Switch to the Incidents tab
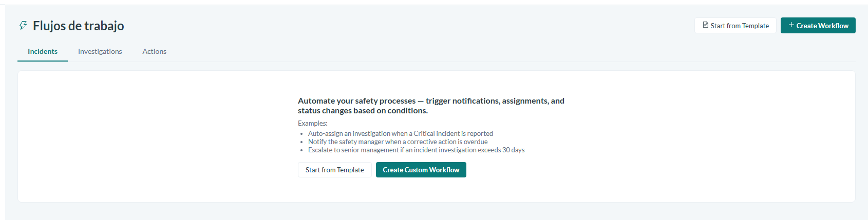Image resolution: width=868 pixels, height=220 pixels. click(x=43, y=51)
